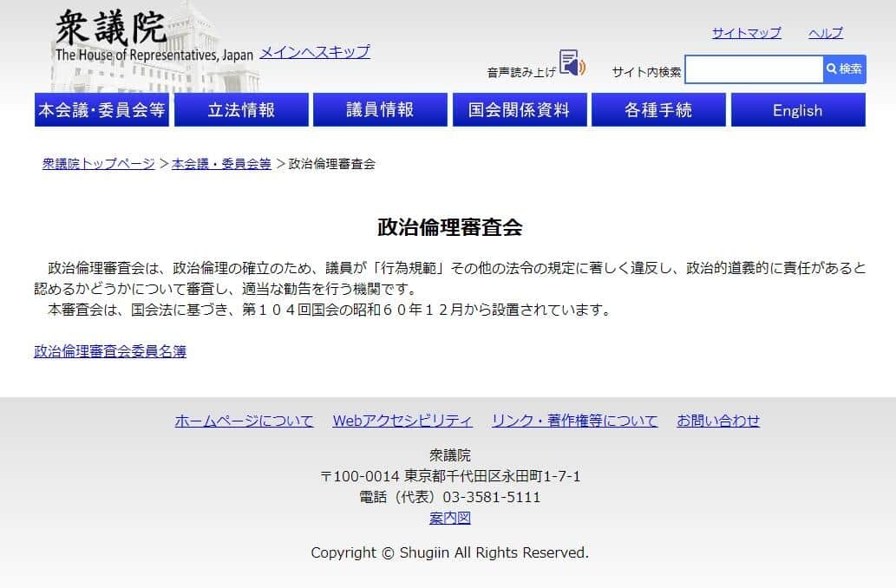Open the Webアクセシビリティ page
This screenshot has height=588, width=896.
pyautogui.click(x=402, y=420)
